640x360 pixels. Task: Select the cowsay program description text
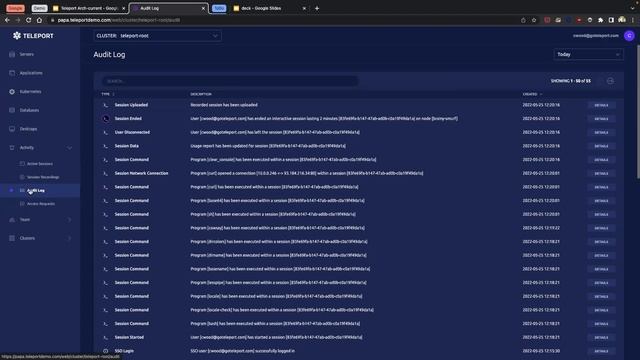pos(278,228)
